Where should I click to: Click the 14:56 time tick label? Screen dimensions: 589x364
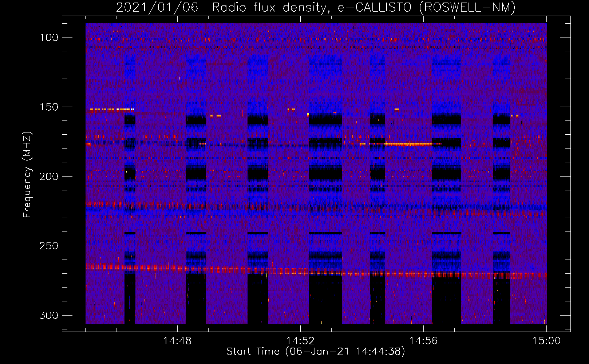(423, 341)
